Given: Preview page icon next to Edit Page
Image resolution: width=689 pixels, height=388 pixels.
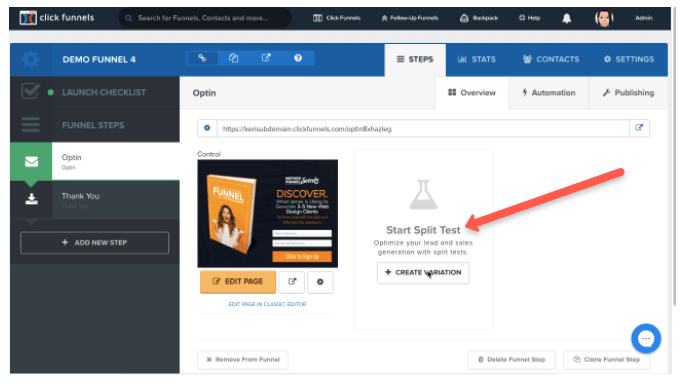Looking at the screenshot, I should (292, 282).
